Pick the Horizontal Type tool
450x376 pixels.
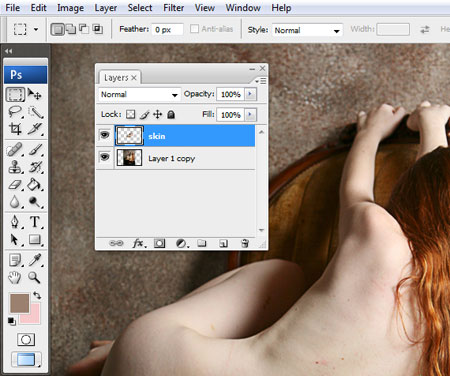[x=35, y=222]
